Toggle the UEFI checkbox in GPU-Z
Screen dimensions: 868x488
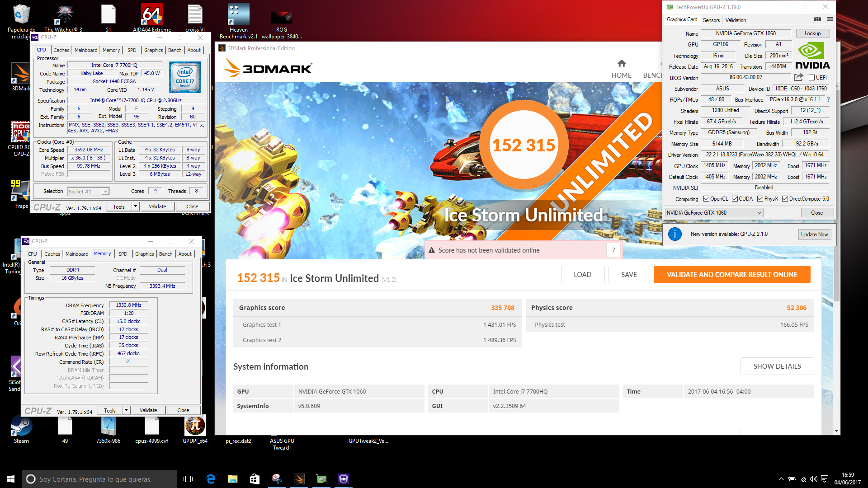pos(811,78)
